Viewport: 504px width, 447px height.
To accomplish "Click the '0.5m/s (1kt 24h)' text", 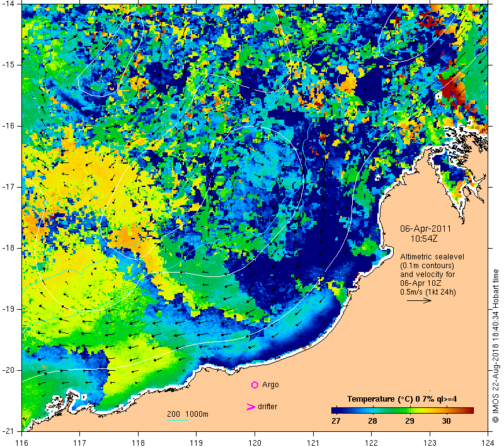I will coord(428,292).
